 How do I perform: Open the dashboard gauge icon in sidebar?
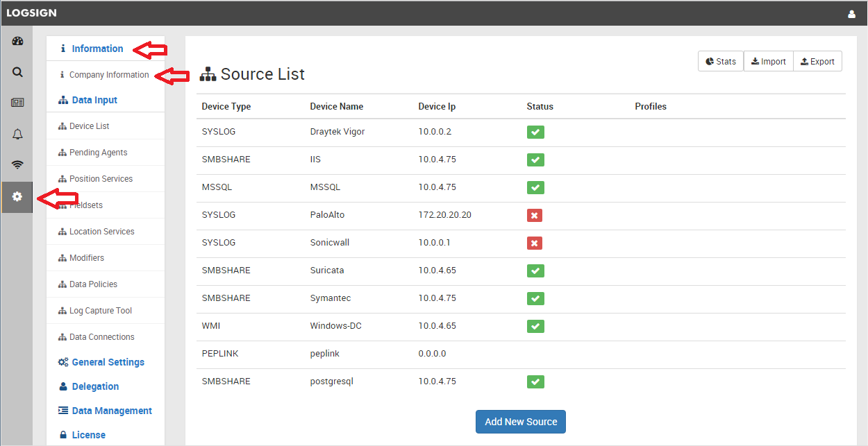pyautogui.click(x=17, y=41)
